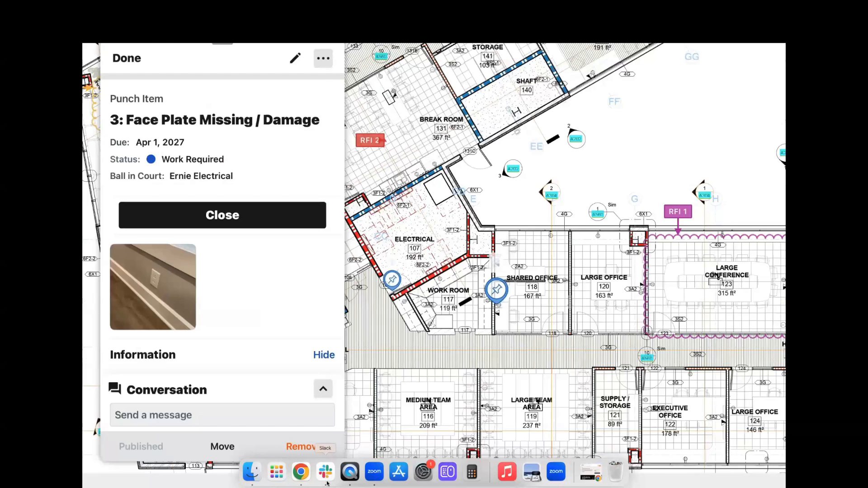Tap Work Required to change the status

pos(193,159)
